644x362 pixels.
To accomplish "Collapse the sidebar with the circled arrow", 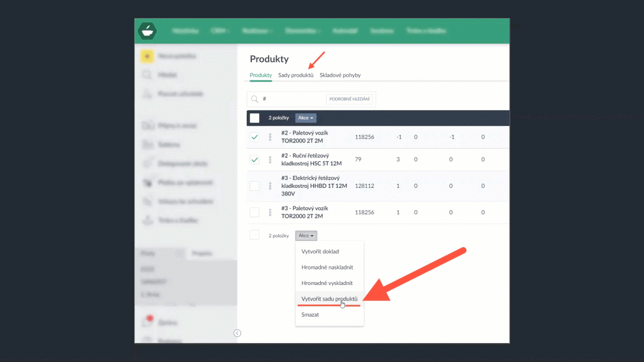I will 237,333.
